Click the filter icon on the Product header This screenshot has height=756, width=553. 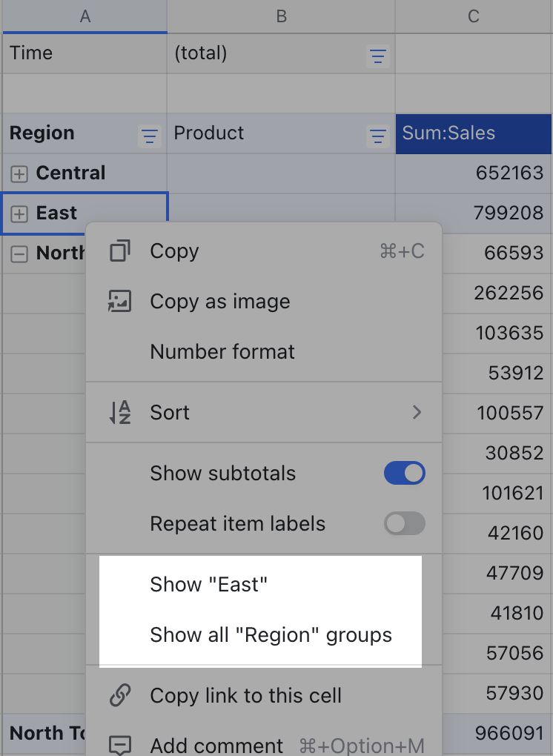click(x=378, y=136)
